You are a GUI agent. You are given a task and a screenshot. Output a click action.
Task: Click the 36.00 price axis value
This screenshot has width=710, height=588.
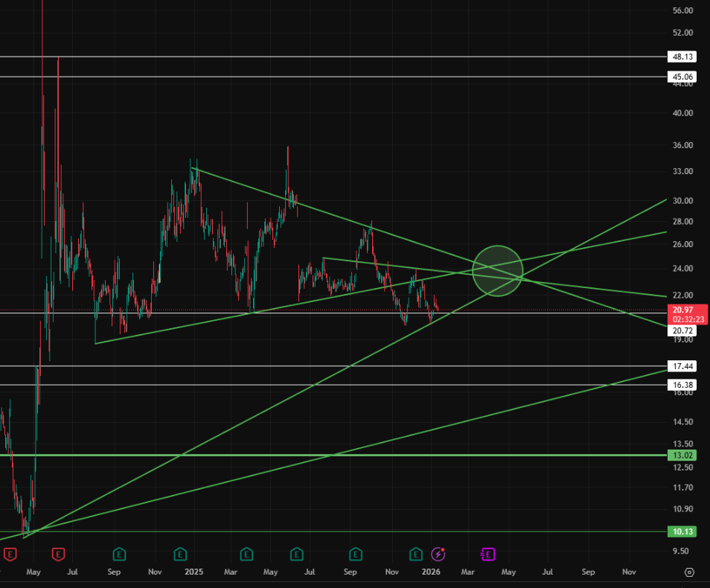coord(682,145)
